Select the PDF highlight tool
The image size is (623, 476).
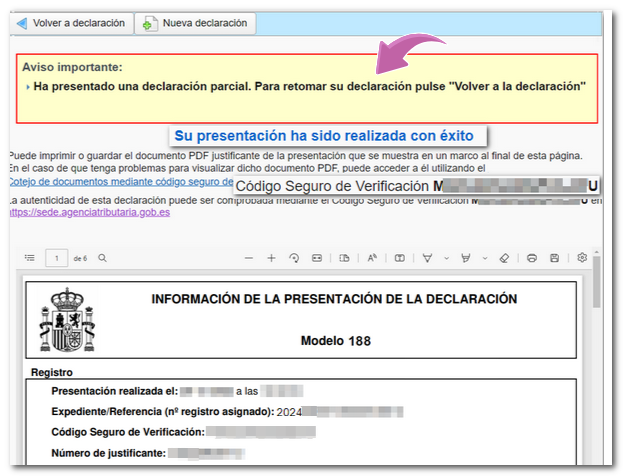465,258
